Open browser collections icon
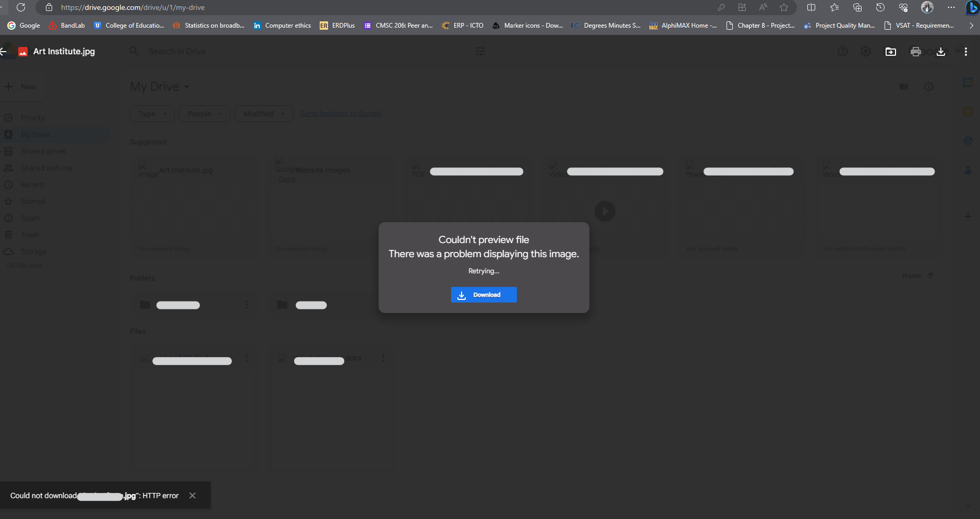Screen dimensions: 980x519 pos(857,7)
